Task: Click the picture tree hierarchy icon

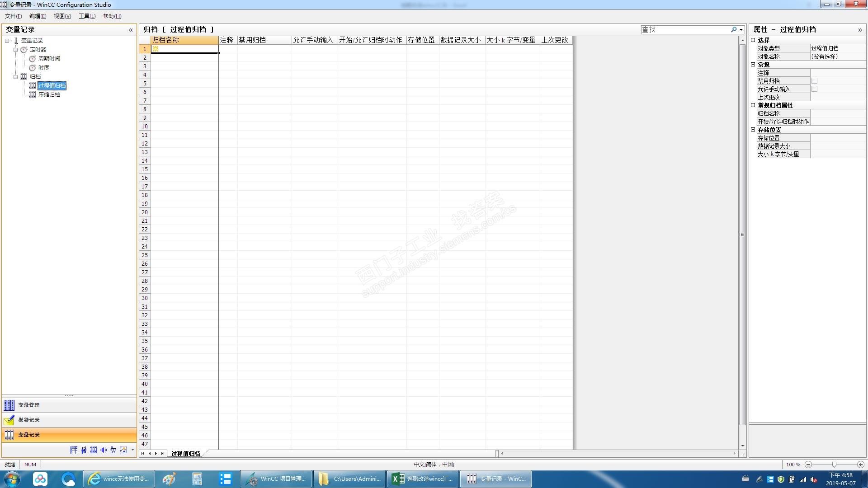Action: click(x=113, y=450)
